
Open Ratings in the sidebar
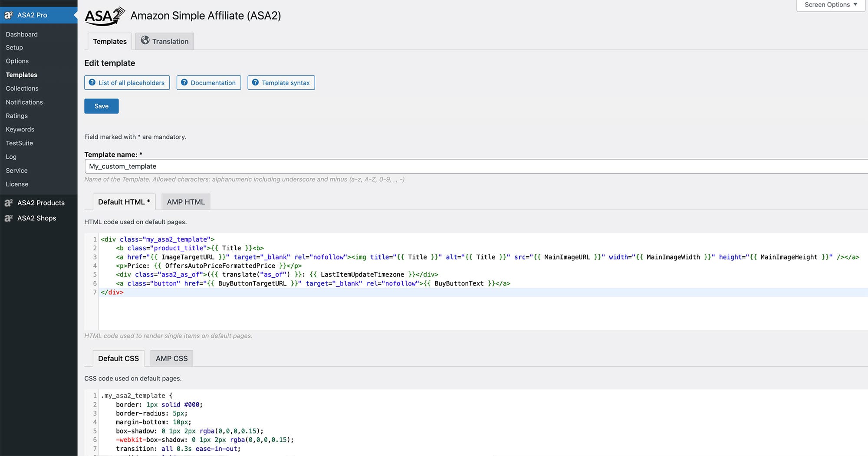pos(17,116)
